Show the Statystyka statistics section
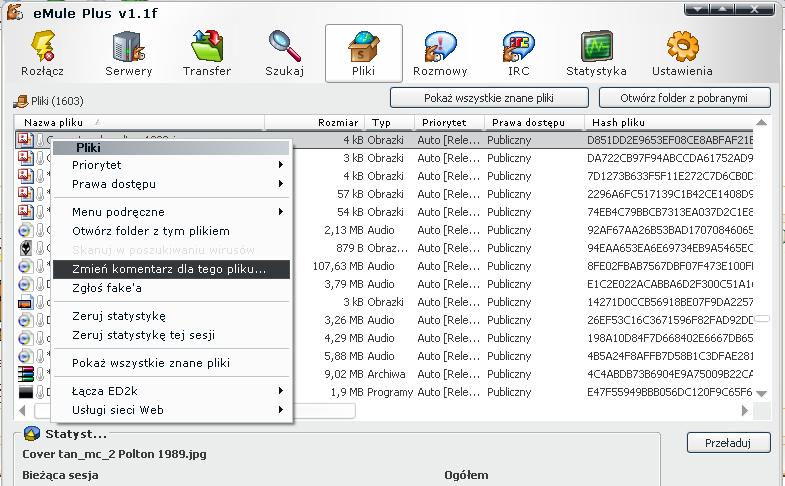Image resolution: width=785 pixels, height=486 pixels. click(596, 54)
